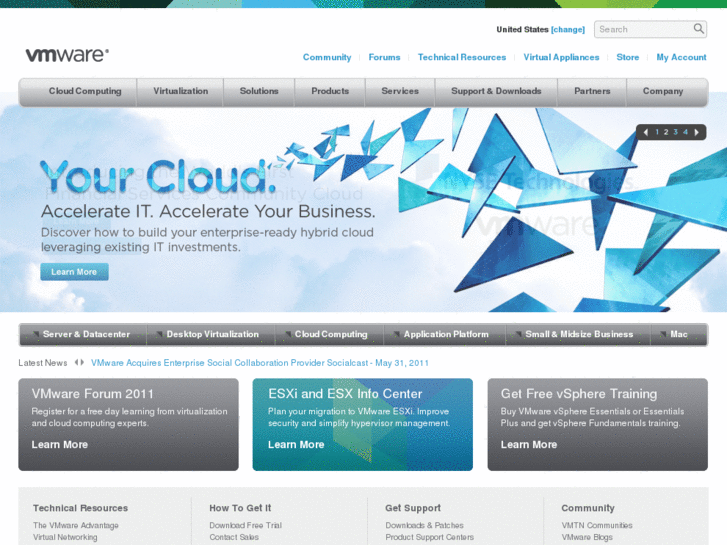Go to the Store link
Image resolution: width=727 pixels, height=545 pixels.
click(x=627, y=57)
